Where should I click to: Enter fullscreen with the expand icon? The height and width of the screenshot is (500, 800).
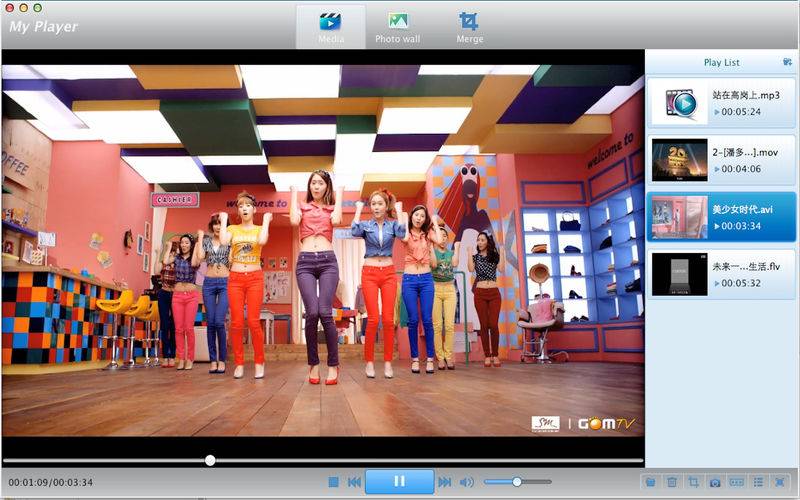click(780, 482)
